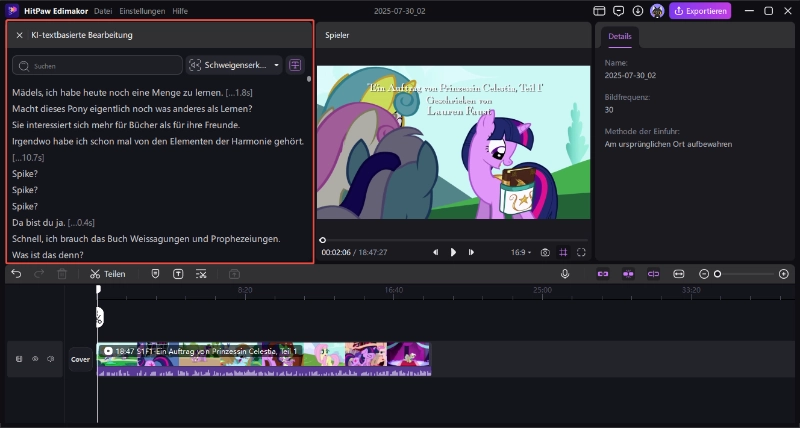Add a marker with the shield icon
This screenshot has width=800, height=428.
156,274
